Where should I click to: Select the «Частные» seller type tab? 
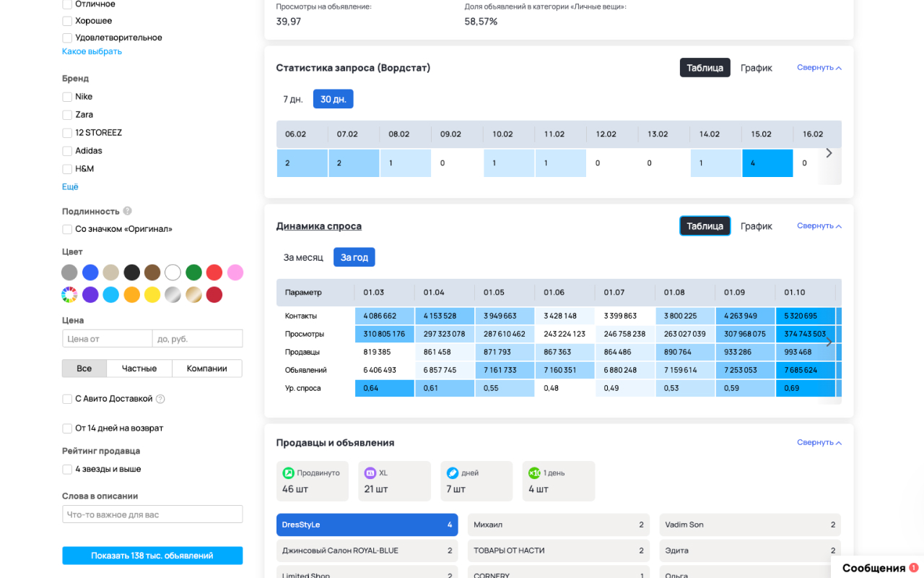(x=139, y=368)
